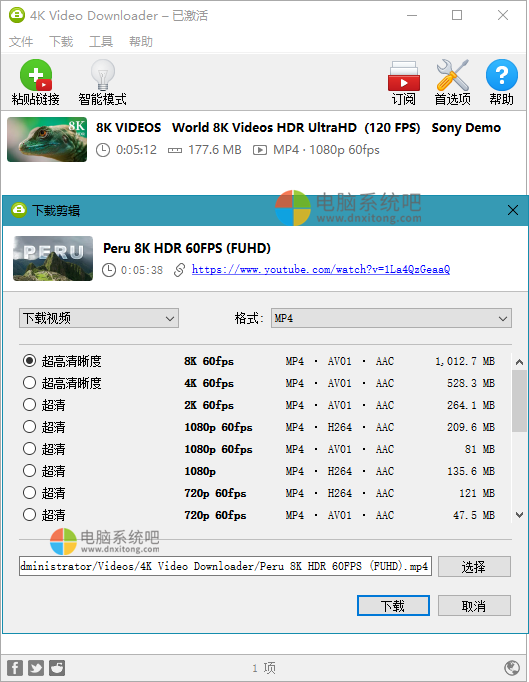This screenshot has width=529, height=682.
Task: Click the play format icon beside MP4 · 1080p
Action: (x=260, y=150)
